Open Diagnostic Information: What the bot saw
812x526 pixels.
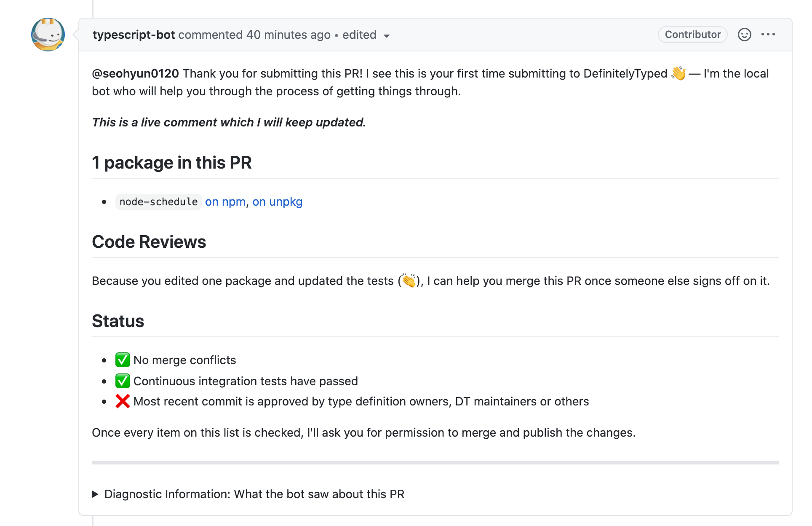coord(254,494)
